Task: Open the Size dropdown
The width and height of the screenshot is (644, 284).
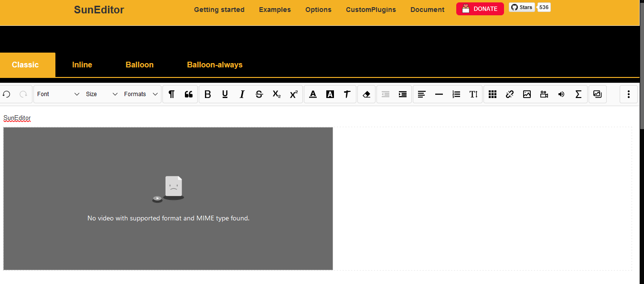Action: pyautogui.click(x=102, y=94)
